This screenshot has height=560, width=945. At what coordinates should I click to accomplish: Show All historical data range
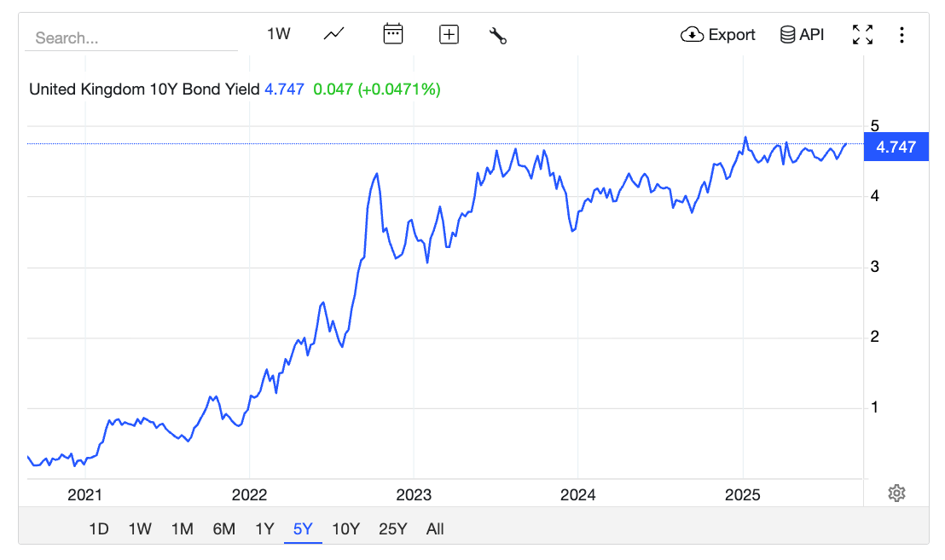435,528
